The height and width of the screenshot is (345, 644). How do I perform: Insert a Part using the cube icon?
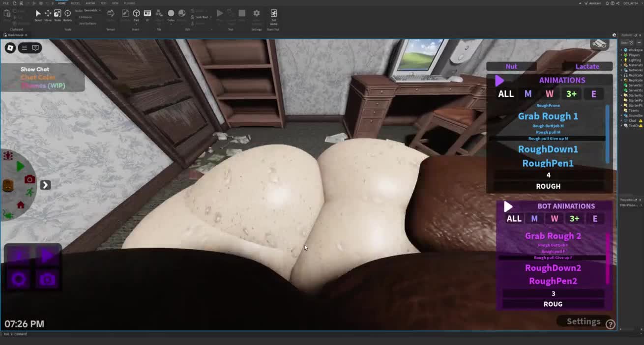[x=136, y=14]
